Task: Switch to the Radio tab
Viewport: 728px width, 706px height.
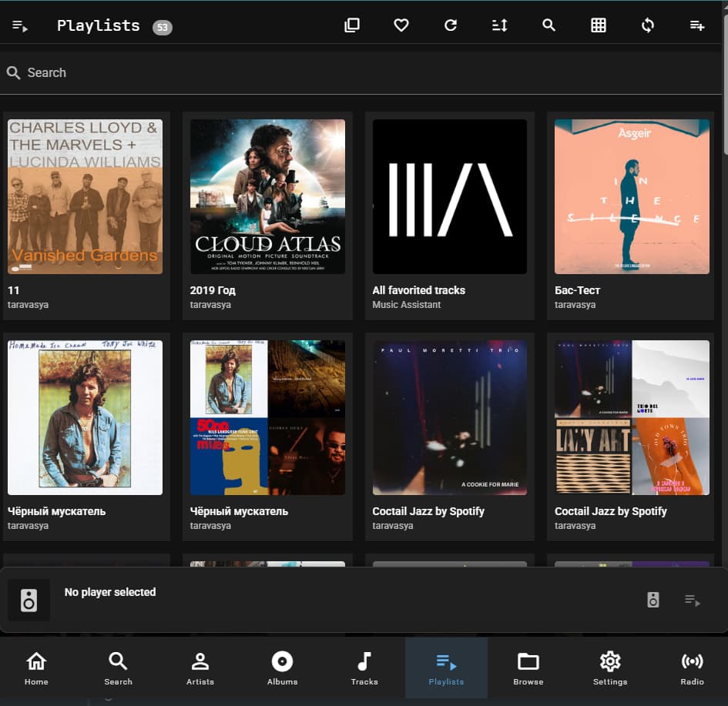Action: pyautogui.click(x=693, y=668)
